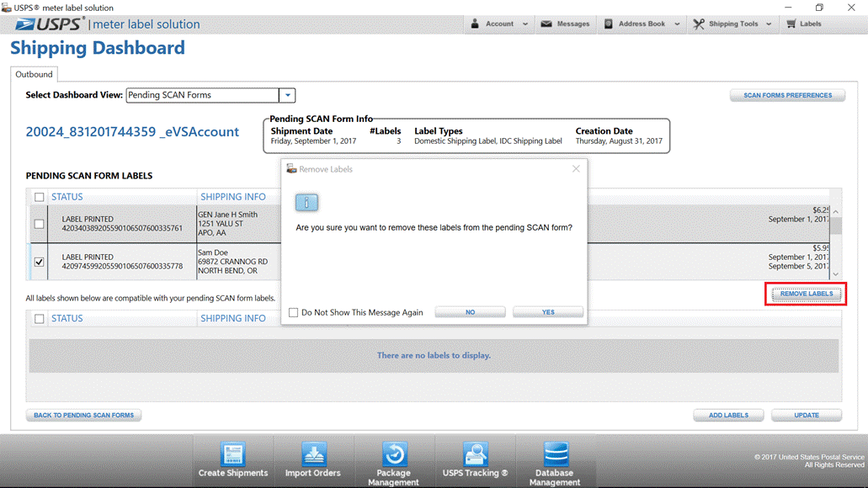The height and width of the screenshot is (488, 868).
Task: Click the UPDATE button
Action: 807,415
